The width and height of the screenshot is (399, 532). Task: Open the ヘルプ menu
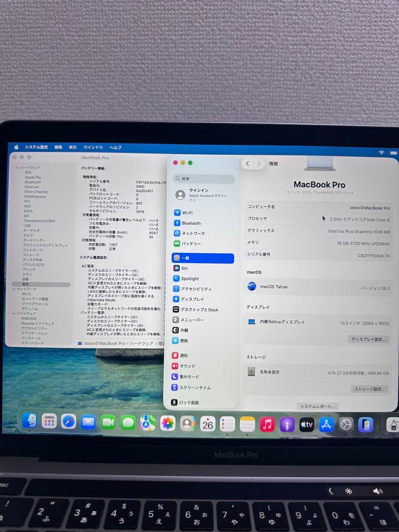[116, 148]
